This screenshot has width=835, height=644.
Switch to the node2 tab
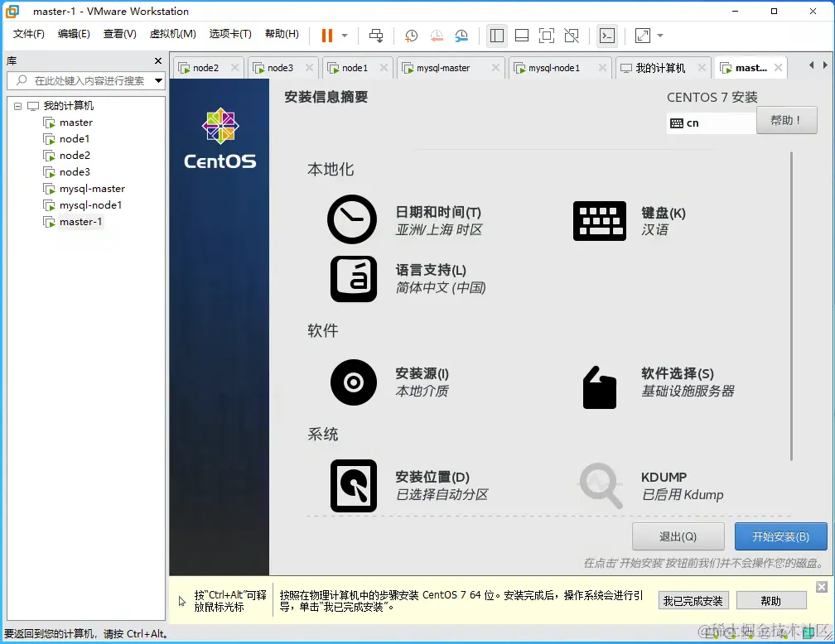(205, 68)
